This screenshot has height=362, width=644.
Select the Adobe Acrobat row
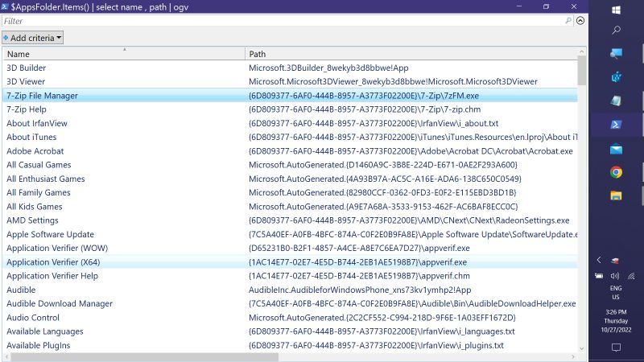click(x=290, y=151)
